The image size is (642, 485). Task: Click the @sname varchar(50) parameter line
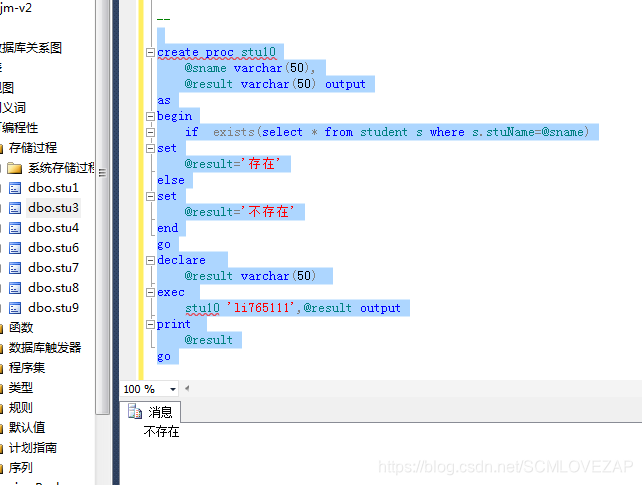[x=250, y=68]
